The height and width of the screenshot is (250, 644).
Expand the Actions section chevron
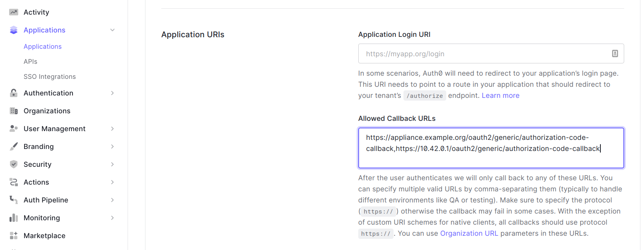pos(113,182)
